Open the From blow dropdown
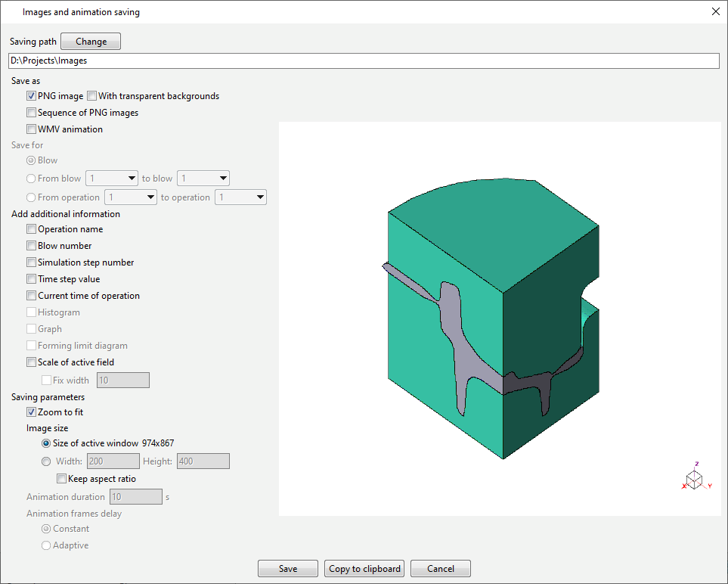 112,179
